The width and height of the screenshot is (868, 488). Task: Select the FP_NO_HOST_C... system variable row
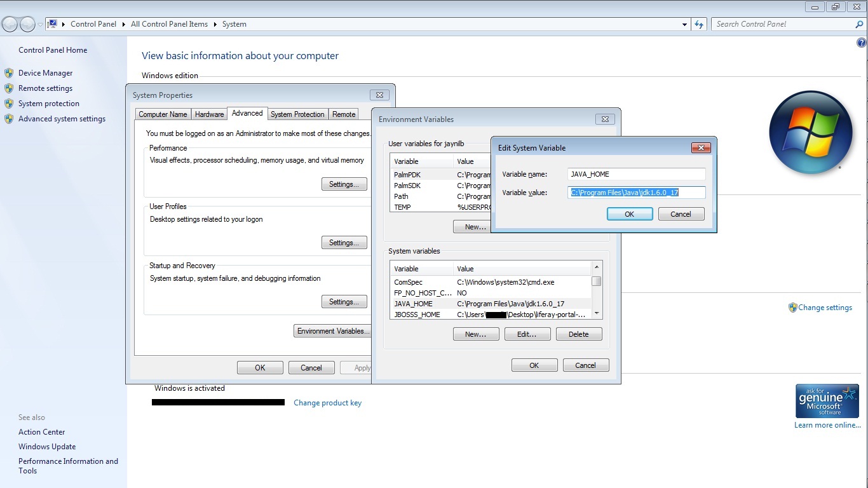click(491, 293)
